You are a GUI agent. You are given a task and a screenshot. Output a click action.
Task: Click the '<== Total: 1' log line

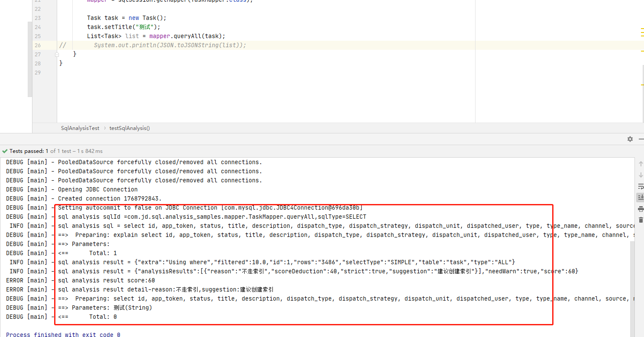(61, 253)
